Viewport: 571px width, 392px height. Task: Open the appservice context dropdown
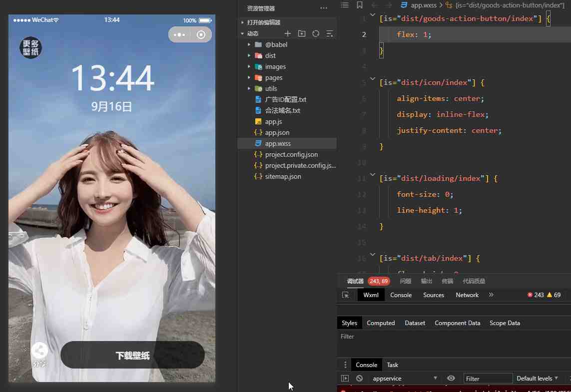coord(405,379)
